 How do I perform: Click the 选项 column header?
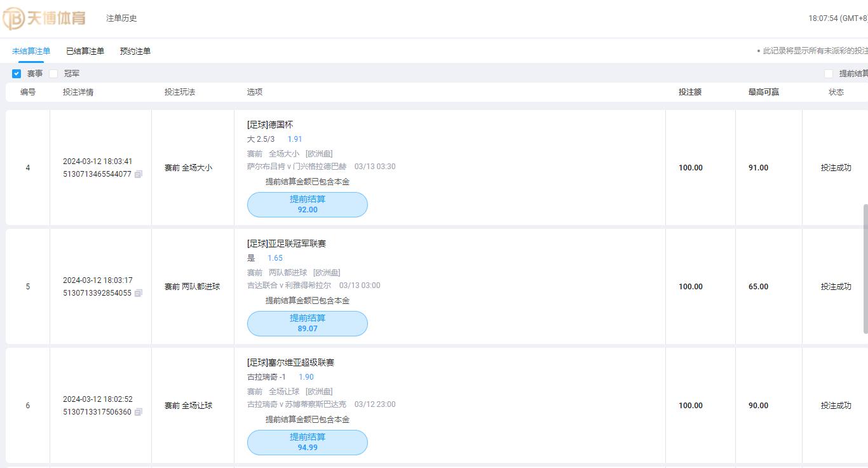click(x=255, y=92)
